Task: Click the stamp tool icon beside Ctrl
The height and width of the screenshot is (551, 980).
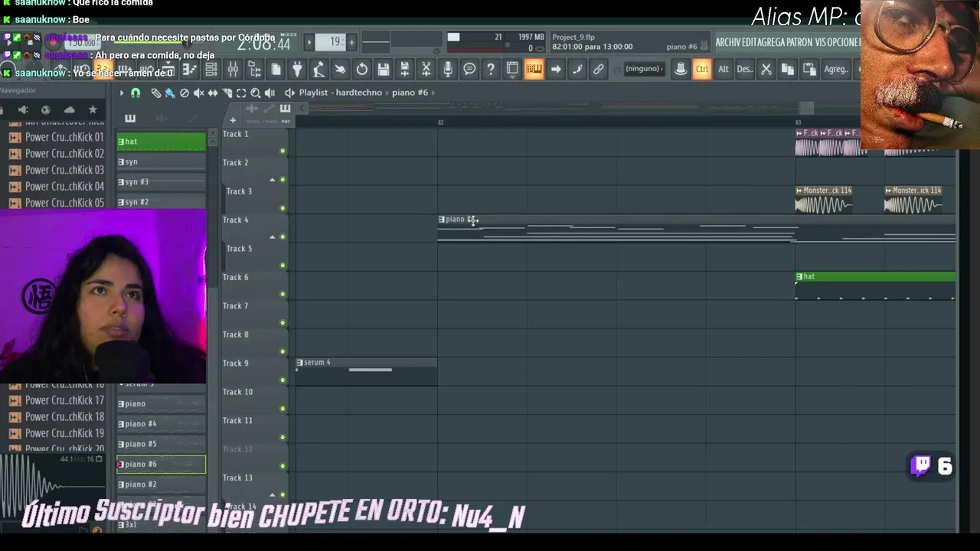Action: pyautogui.click(x=680, y=70)
